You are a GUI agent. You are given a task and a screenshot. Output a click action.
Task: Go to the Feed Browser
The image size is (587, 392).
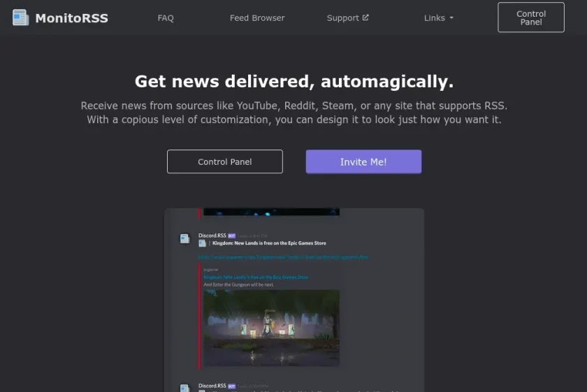pos(257,18)
